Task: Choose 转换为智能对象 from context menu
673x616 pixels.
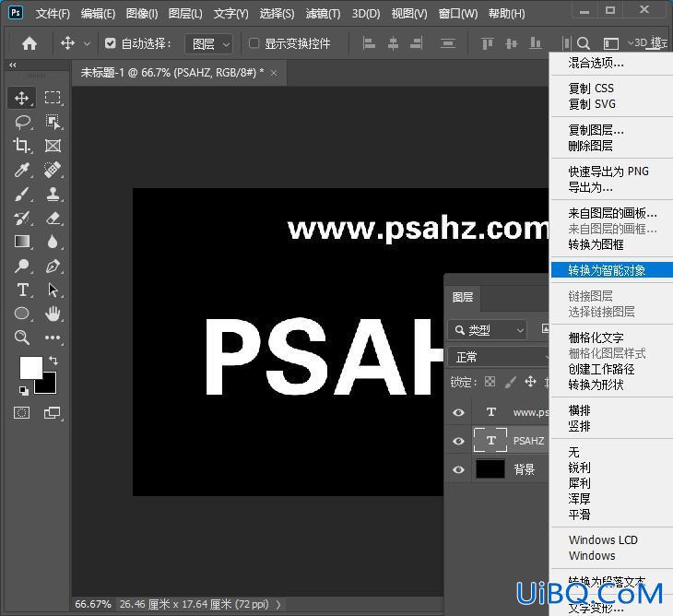Action: click(611, 270)
